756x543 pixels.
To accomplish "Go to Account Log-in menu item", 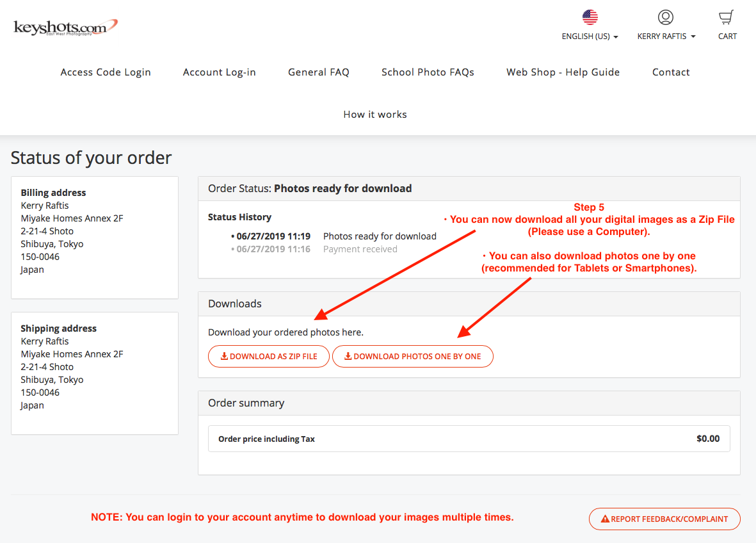I will tap(220, 72).
